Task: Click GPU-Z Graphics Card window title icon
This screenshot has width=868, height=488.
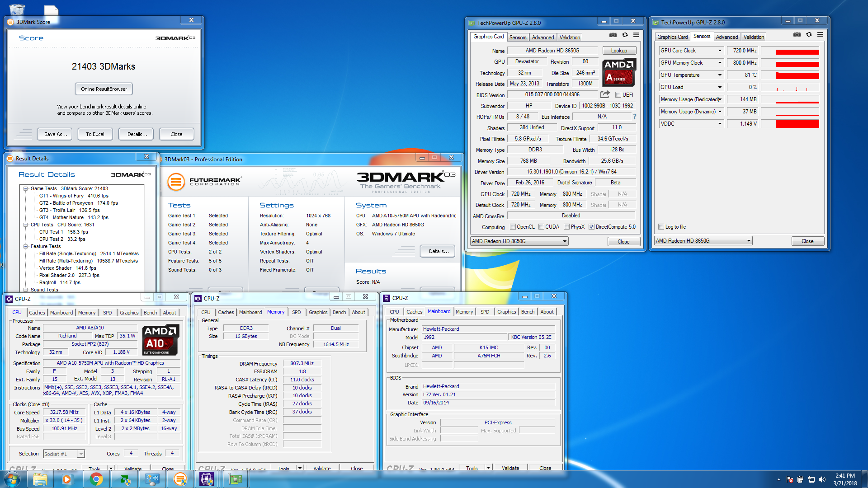Action: point(472,23)
